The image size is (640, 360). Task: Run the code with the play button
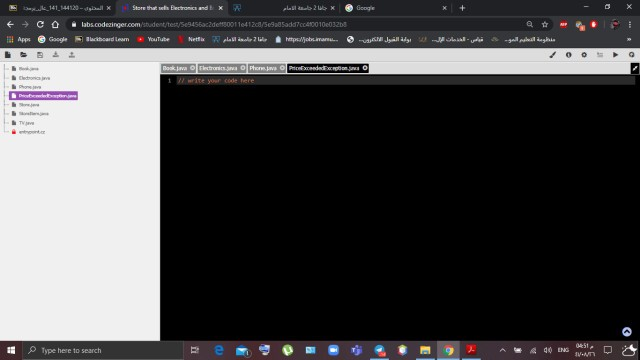tap(616, 55)
